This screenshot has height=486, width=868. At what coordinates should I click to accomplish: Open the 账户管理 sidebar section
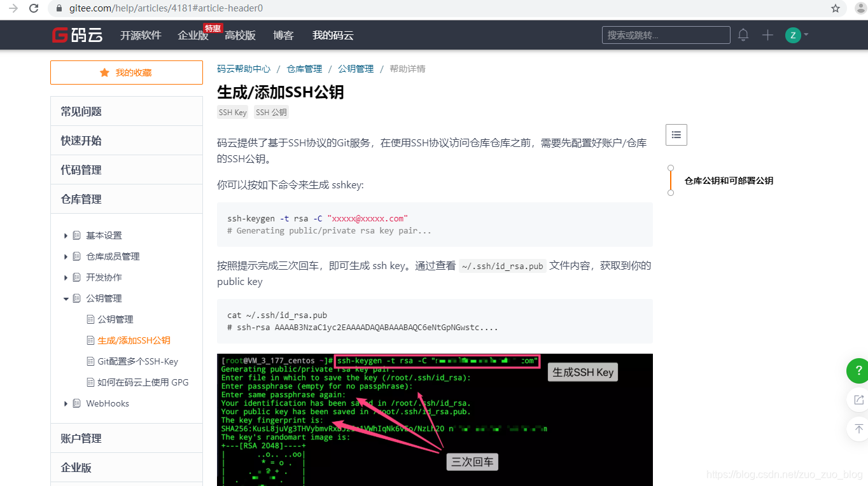click(127, 438)
